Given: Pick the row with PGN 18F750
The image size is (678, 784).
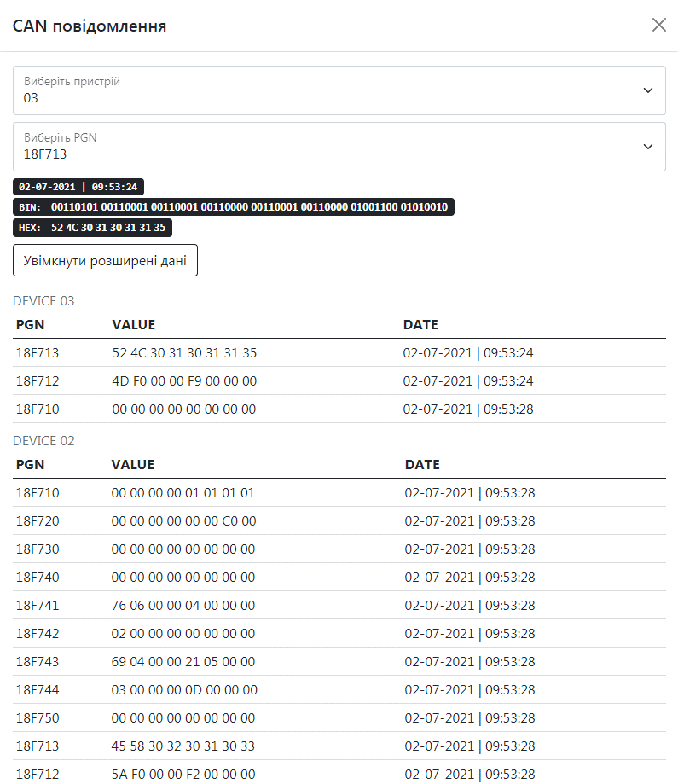Looking at the screenshot, I should pos(339,718).
